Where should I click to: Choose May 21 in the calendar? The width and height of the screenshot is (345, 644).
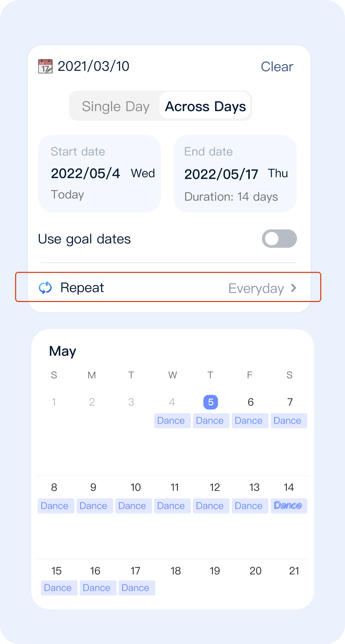coord(294,571)
